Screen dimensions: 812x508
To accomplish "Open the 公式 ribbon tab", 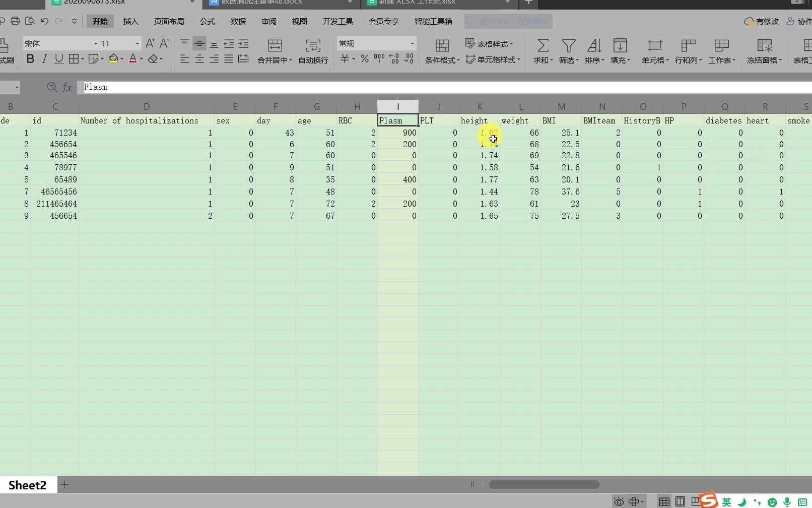I will [x=207, y=21].
